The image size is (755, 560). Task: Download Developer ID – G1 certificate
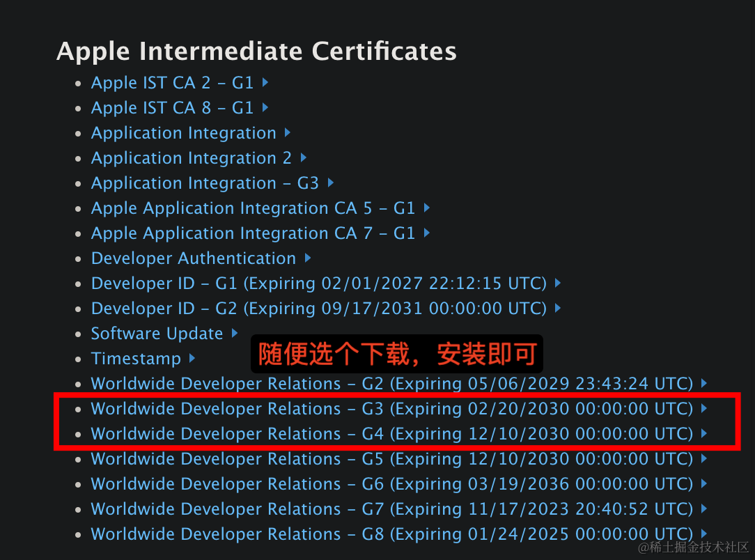[319, 283]
